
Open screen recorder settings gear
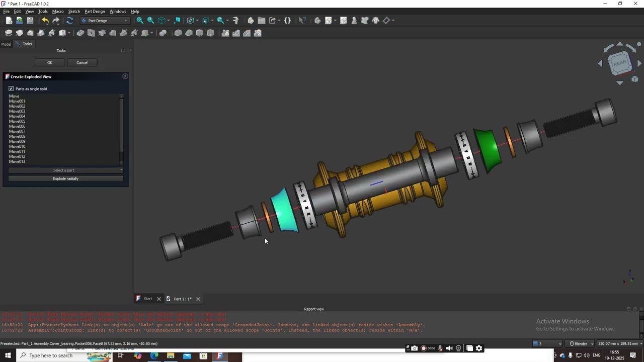click(479, 348)
